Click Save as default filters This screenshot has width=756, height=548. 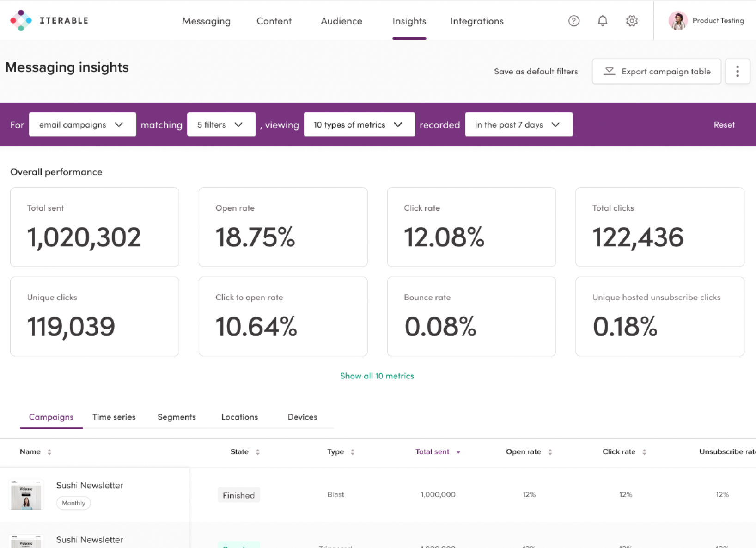pos(536,71)
